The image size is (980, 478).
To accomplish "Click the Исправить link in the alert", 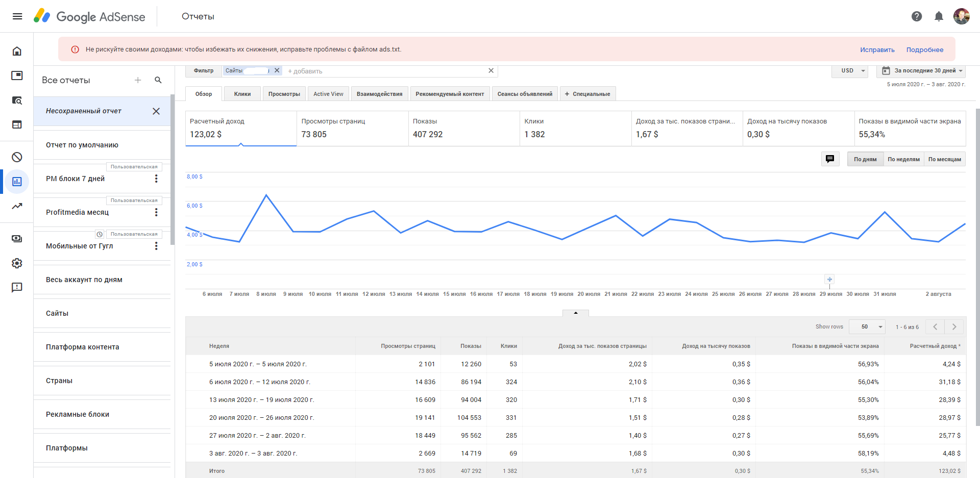I will [877, 50].
